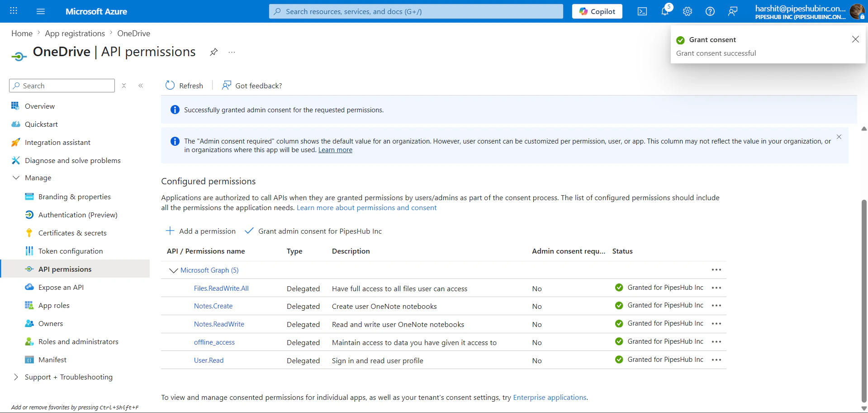Image resolution: width=868 pixels, height=413 pixels.
Task: Click the Refresh icon on the toolbar
Action: (170, 85)
